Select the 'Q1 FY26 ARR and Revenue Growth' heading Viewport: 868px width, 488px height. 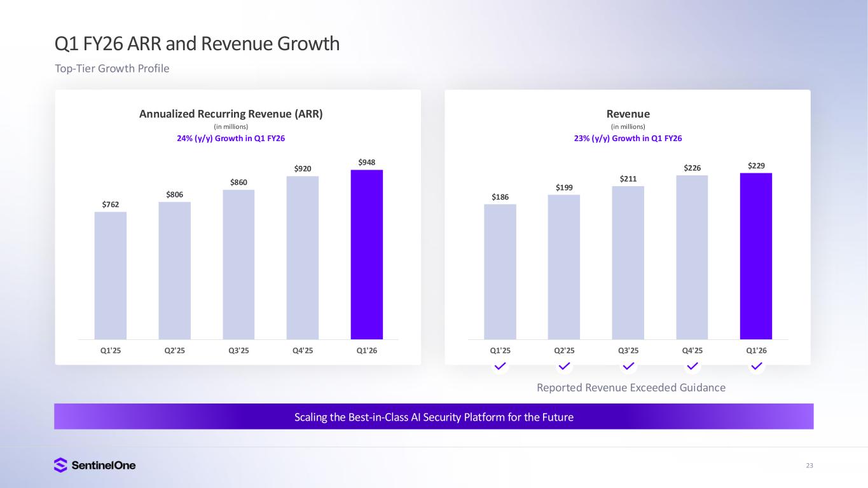pyautogui.click(x=197, y=44)
